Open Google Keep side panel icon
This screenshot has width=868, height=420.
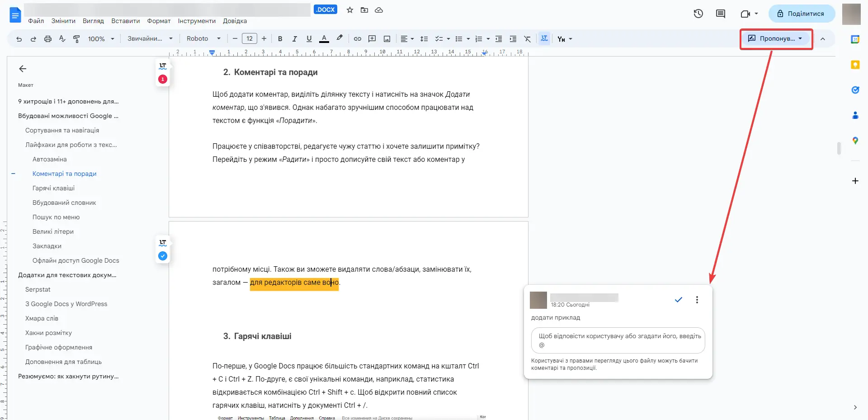point(855,65)
